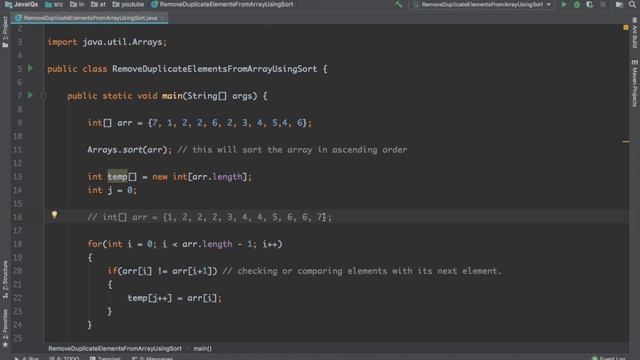Click line number 9 in the gutter

[20, 123]
